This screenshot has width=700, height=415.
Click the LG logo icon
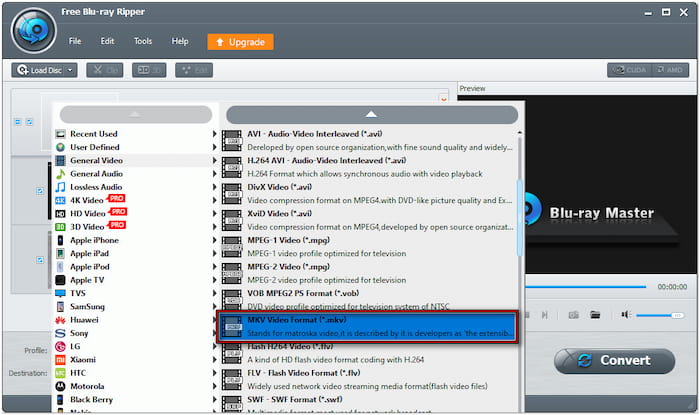[60, 346]
